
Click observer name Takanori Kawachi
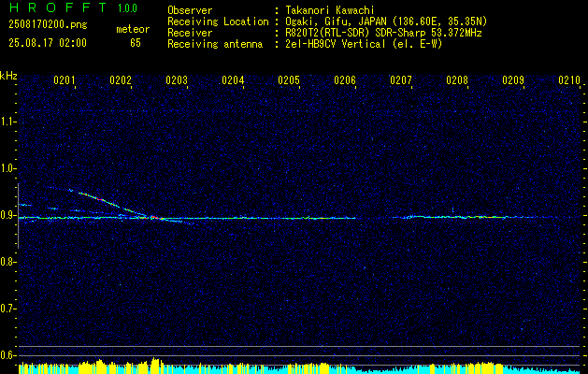[330, 10]
